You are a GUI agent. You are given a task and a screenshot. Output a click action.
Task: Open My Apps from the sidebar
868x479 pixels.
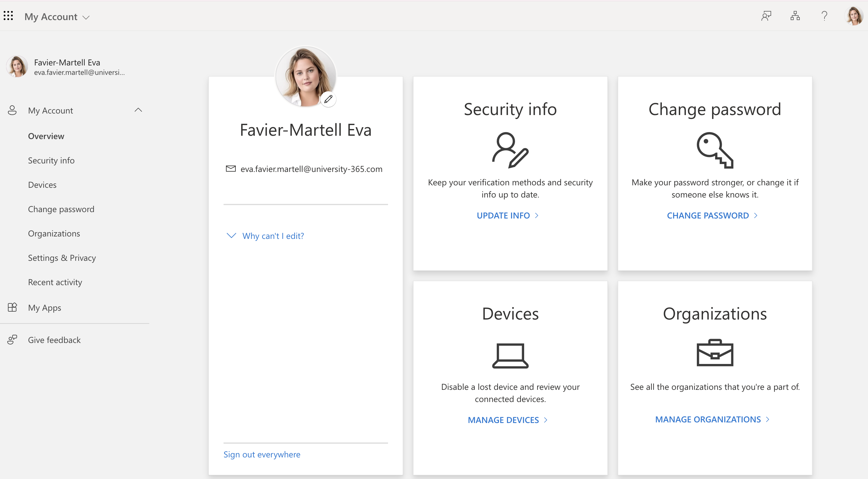[x=44, y=308]
